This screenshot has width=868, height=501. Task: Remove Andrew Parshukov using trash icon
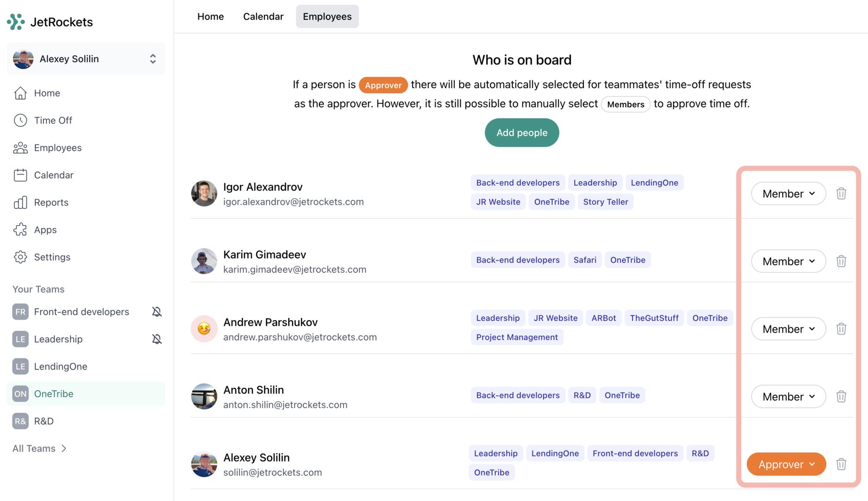tap(841, 329)
